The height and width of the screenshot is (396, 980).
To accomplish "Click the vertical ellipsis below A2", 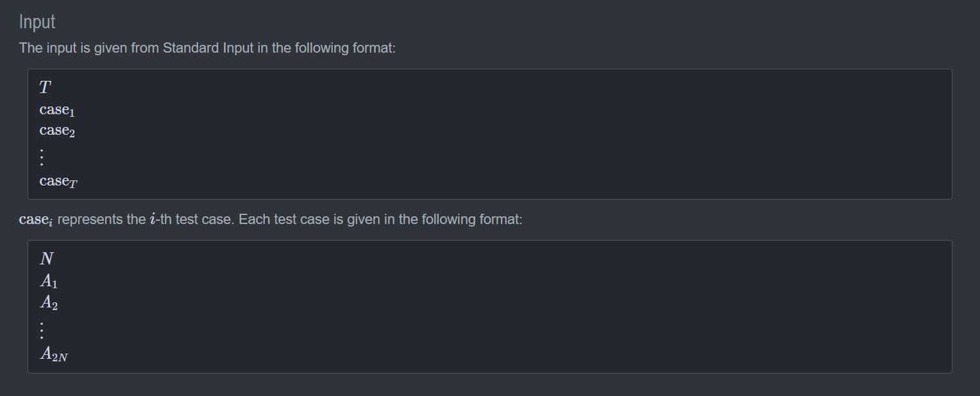I will 42,330.
